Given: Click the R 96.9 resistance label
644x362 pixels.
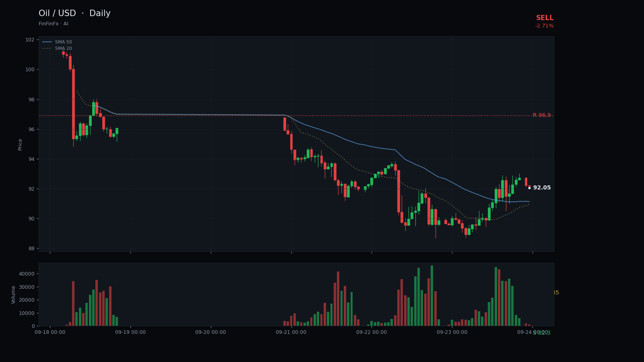Looking at the screenshot, I should point(542,115).
